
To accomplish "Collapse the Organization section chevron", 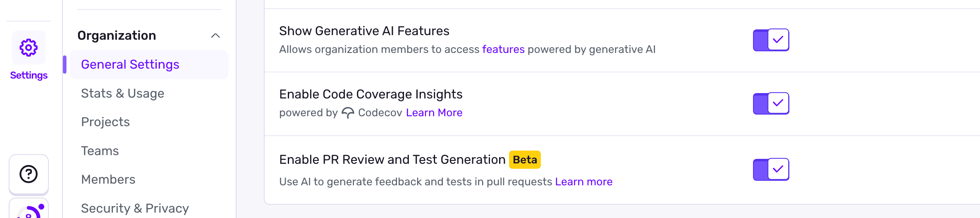I will pos(215,36).
